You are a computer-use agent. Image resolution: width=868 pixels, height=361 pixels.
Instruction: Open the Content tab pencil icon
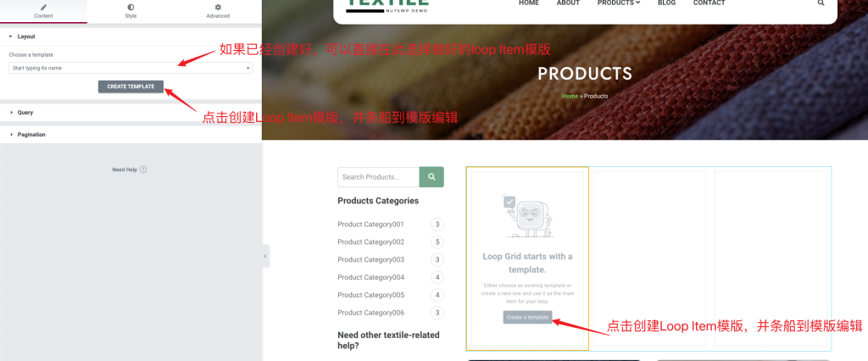(x=44, y=7)
